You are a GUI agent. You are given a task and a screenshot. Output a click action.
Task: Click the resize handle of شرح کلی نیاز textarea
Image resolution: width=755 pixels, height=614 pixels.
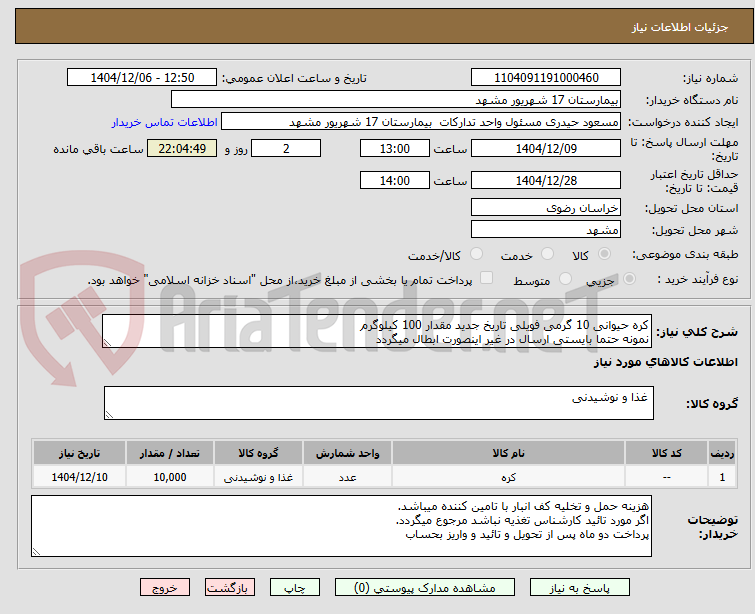(107, 343)
